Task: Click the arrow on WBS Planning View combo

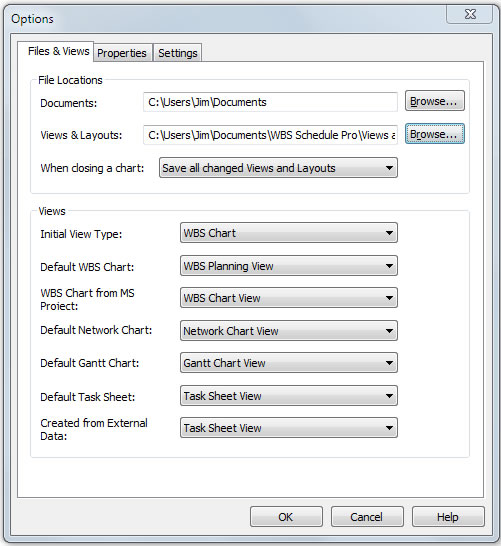Action: (389, 266)
